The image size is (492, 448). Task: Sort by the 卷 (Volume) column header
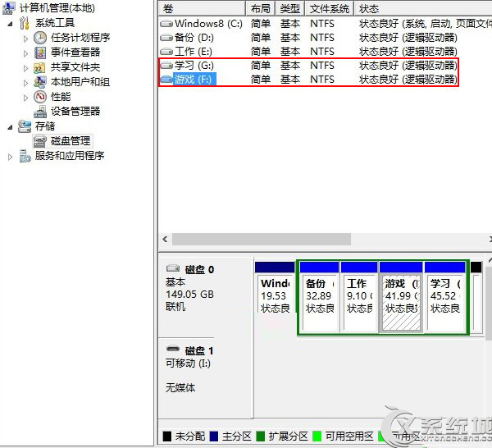pyautogui.click(x=202, y=8)
